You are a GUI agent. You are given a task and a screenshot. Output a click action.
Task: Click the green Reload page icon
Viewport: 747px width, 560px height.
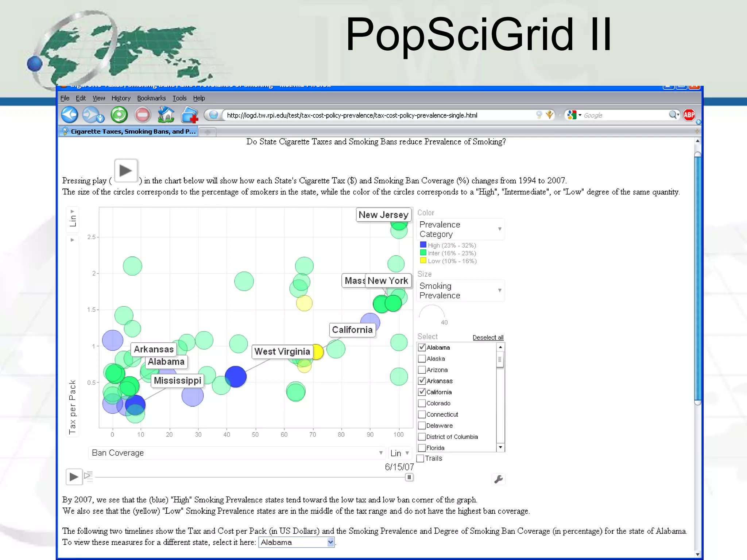[119, 115]
